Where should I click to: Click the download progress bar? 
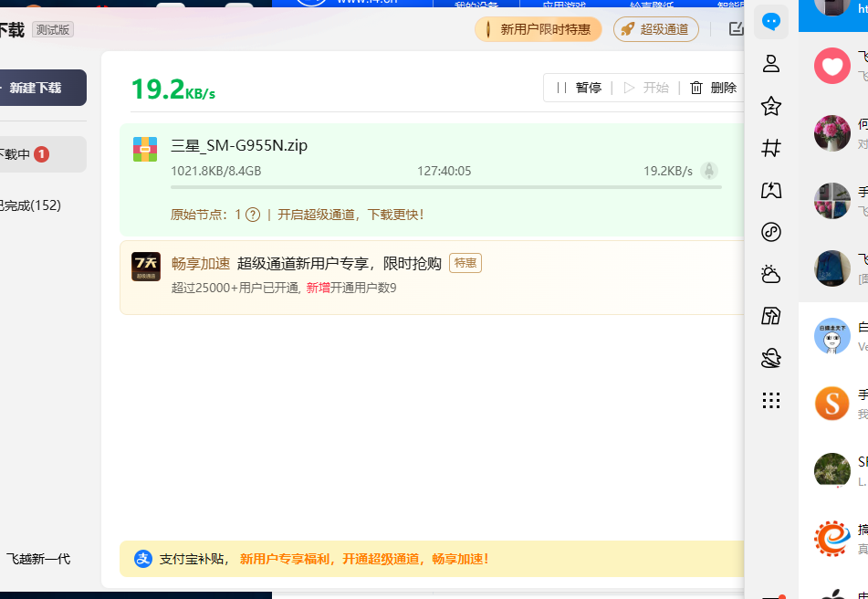(x=446, y=187)
